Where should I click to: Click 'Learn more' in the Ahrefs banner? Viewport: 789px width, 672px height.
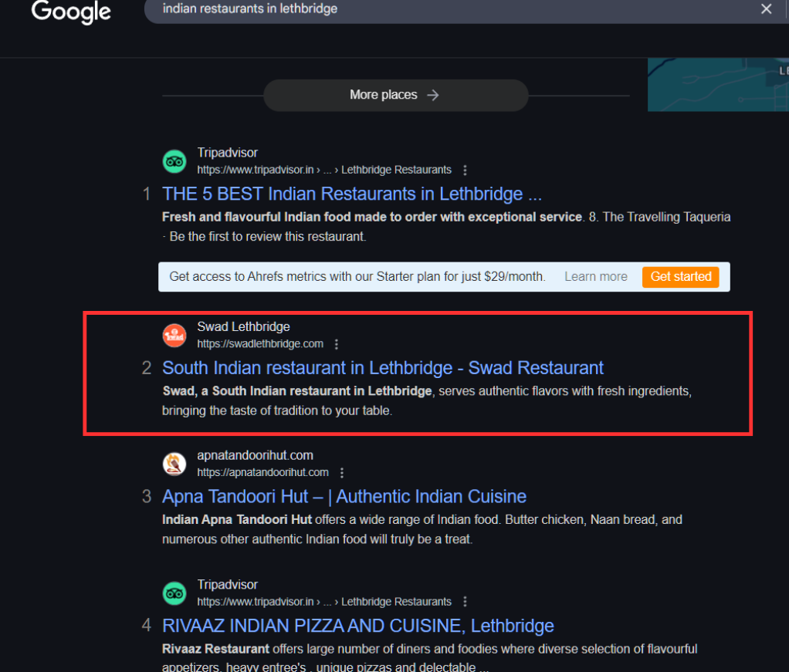596,277
